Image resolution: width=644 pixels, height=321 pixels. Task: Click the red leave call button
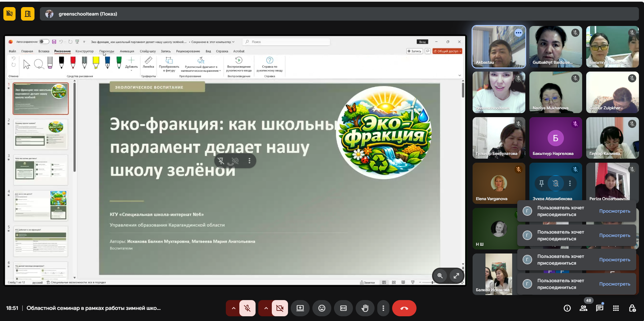[404, 308]
